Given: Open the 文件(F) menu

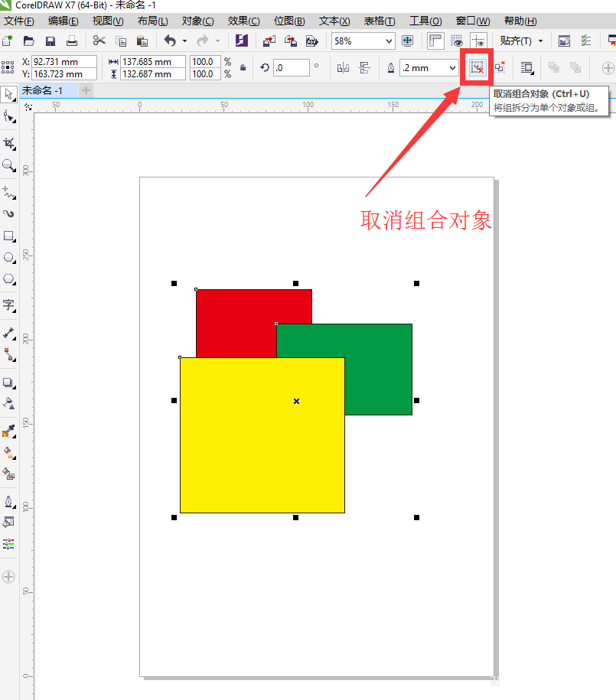Looking at the screenshot, I should pos(19,21).
